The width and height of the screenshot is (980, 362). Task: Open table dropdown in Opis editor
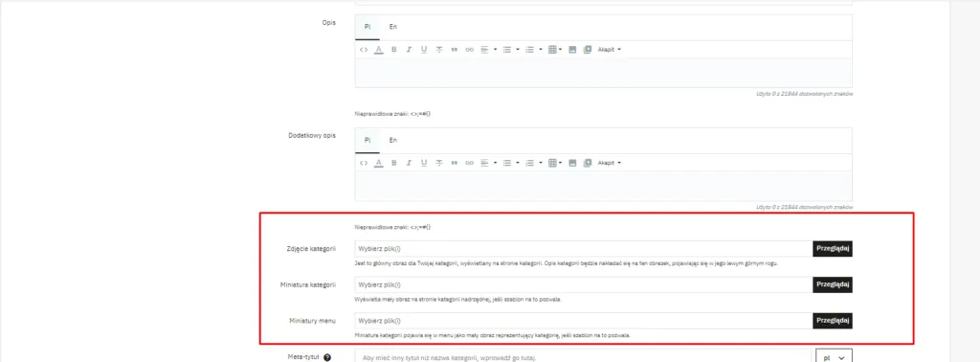tap(555, 50)
